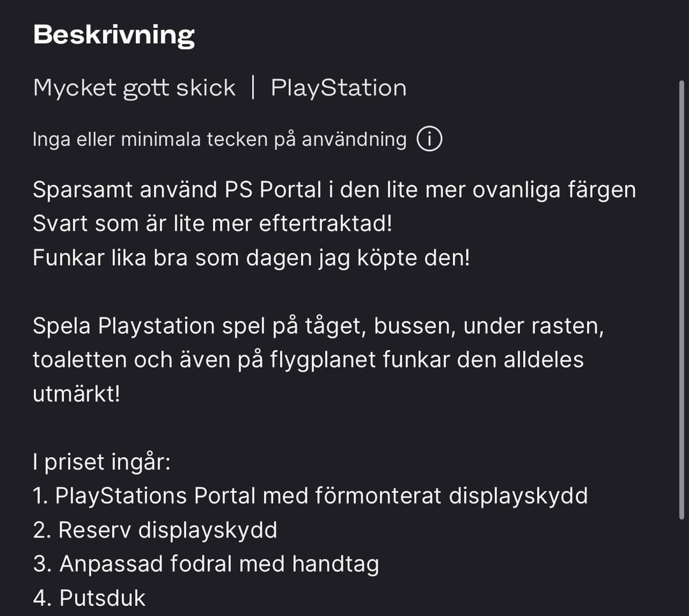Click the line starting 'Sparsamt använd PS Portal'
The width and height of the screenshot is (689, 616).
[334, 190]
